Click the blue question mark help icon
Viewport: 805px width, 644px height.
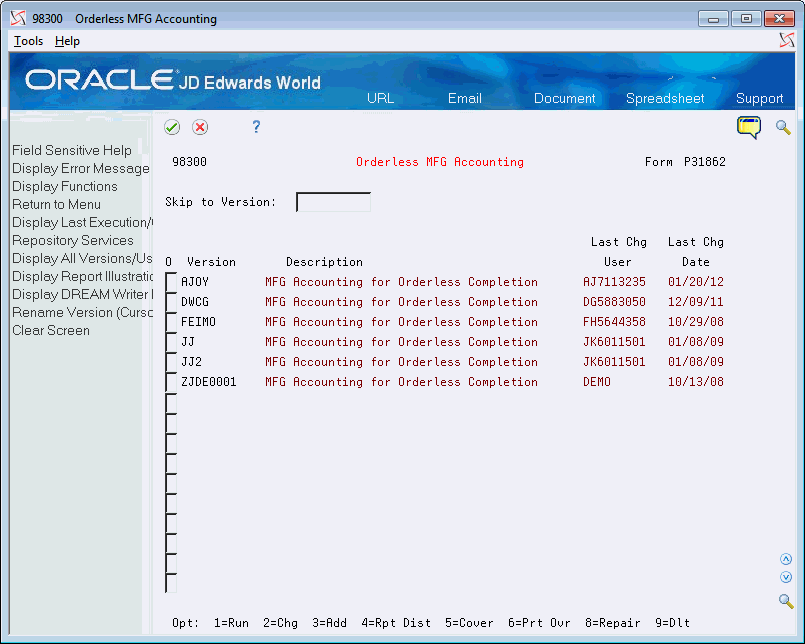tap(256, 126)
